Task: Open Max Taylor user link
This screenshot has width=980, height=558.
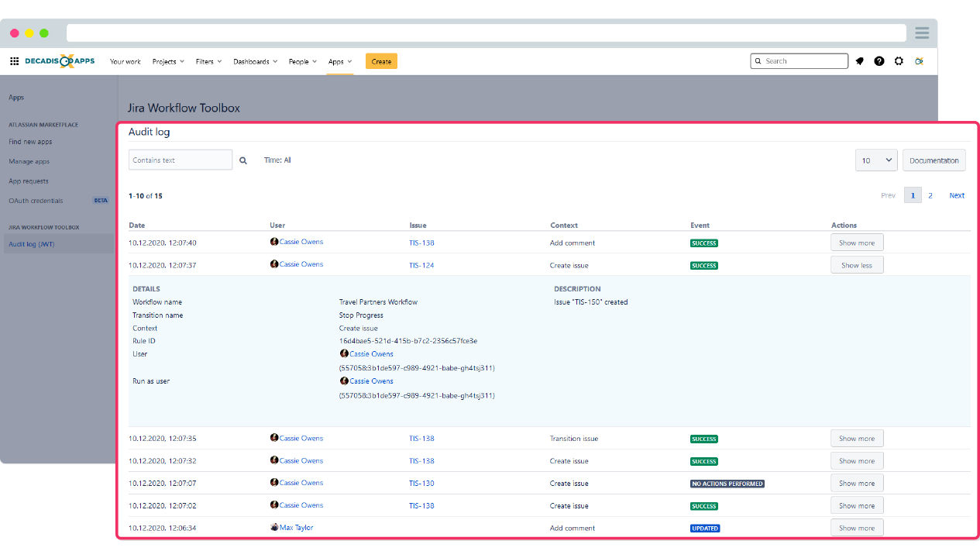Action: point(296,528)
